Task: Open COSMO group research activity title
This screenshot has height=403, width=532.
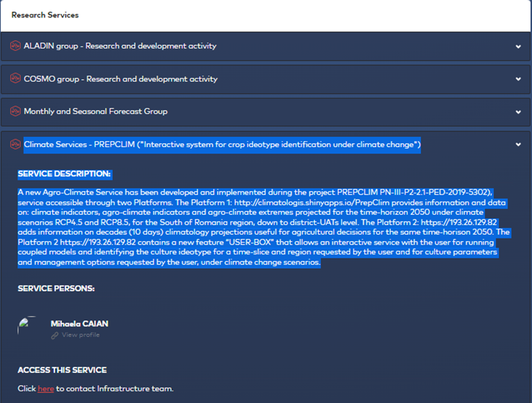Action: [x=120, y=79]
